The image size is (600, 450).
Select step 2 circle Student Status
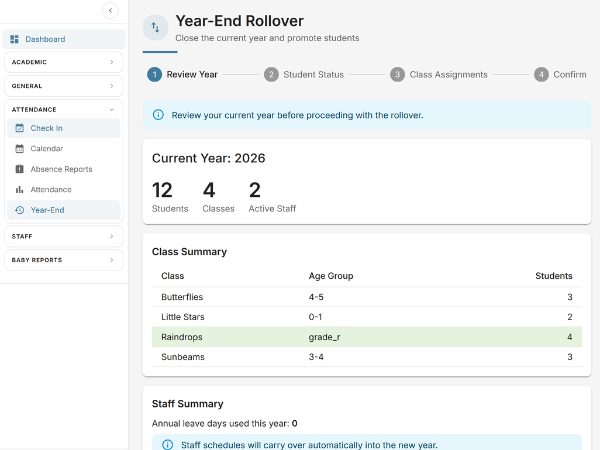271,74
